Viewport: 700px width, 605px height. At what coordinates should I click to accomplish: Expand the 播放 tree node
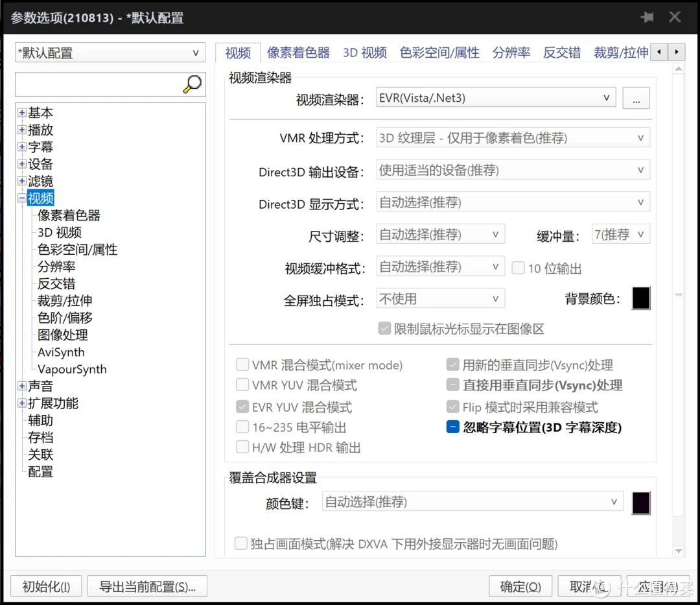[22, 130]
